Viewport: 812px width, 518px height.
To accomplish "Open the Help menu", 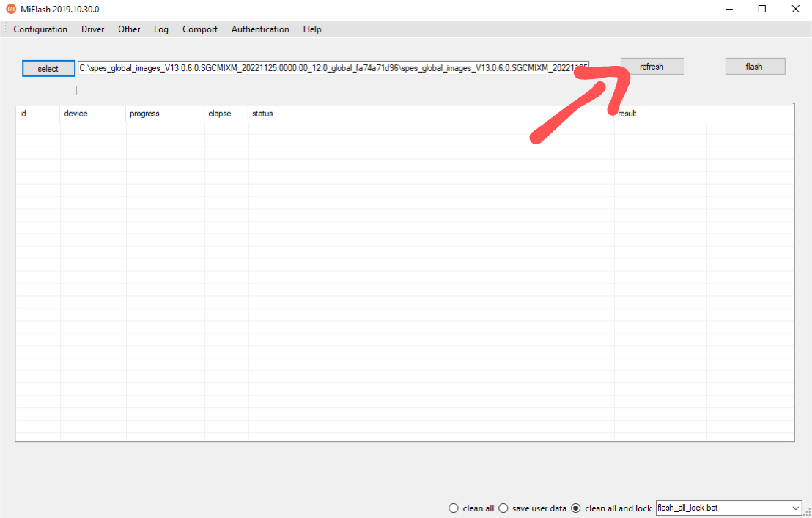I will click(x=312, y=29).
